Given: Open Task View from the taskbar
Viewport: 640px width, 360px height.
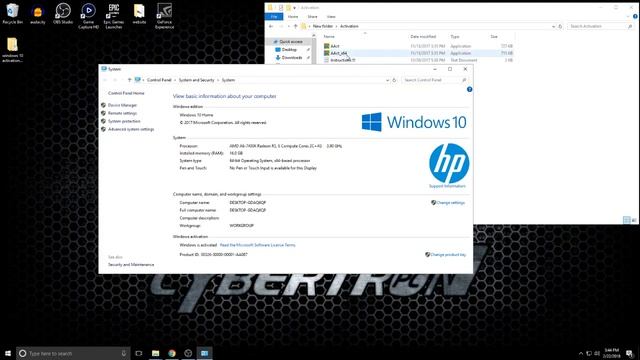Looking at the screenshot, I should point(139,353).
